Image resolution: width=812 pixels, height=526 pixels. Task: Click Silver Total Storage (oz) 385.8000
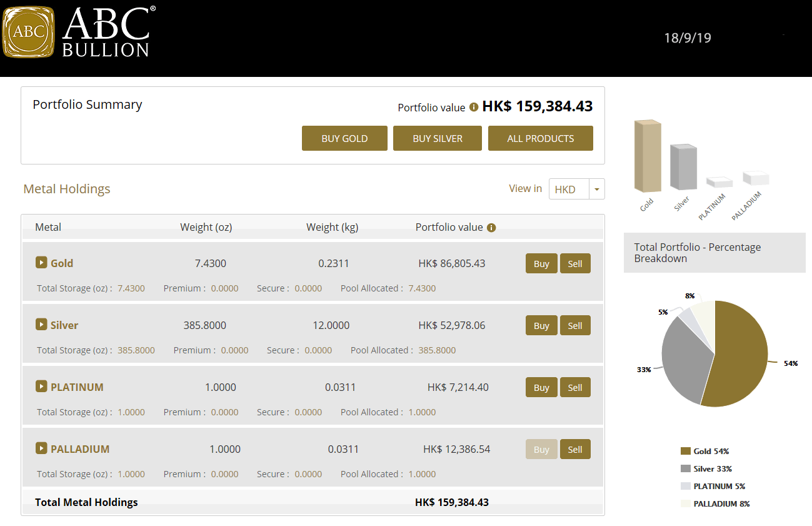pyautogui.click(x=136, y=350)
